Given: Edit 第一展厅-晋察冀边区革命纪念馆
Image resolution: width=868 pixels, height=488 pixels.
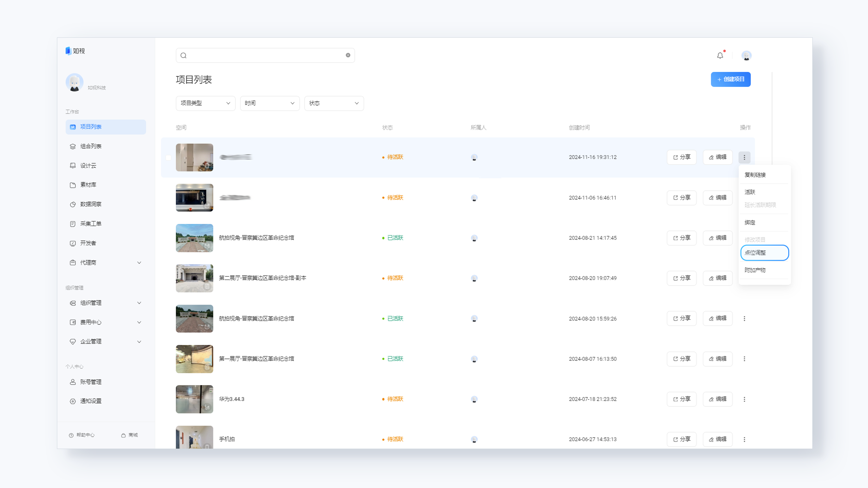Looking at the screenshot, I should (x=717, y=359).
